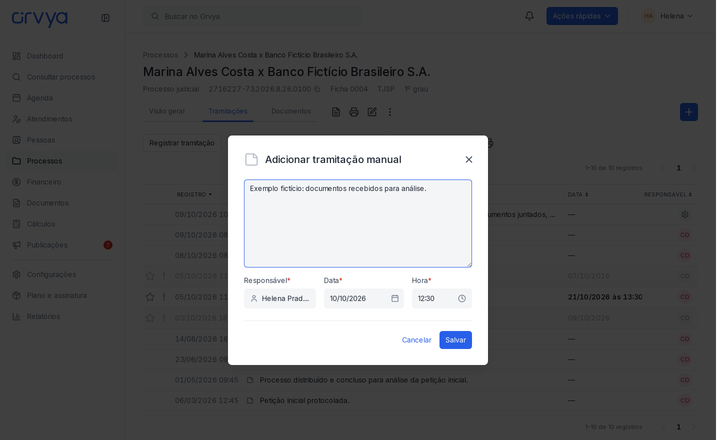Open the three-dot more options menu
720x440 pixels.
click(389, 112)
